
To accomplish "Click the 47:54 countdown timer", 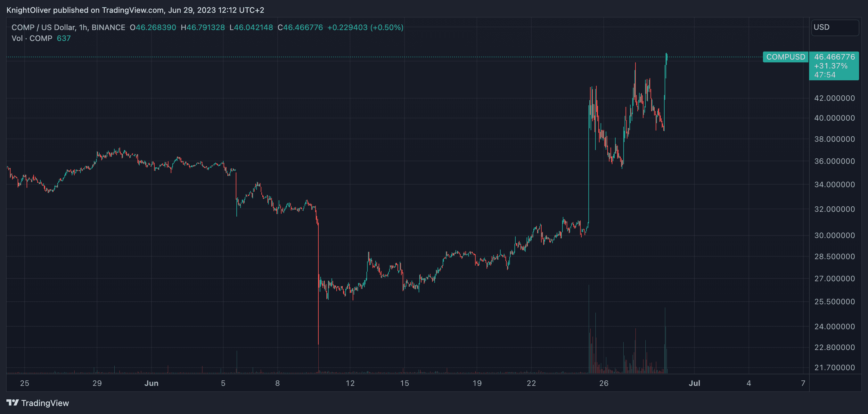I will tap(824, 75).
